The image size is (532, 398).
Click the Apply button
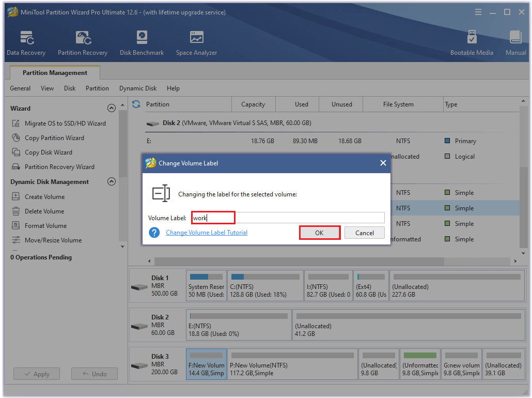(x=37, y=374)
